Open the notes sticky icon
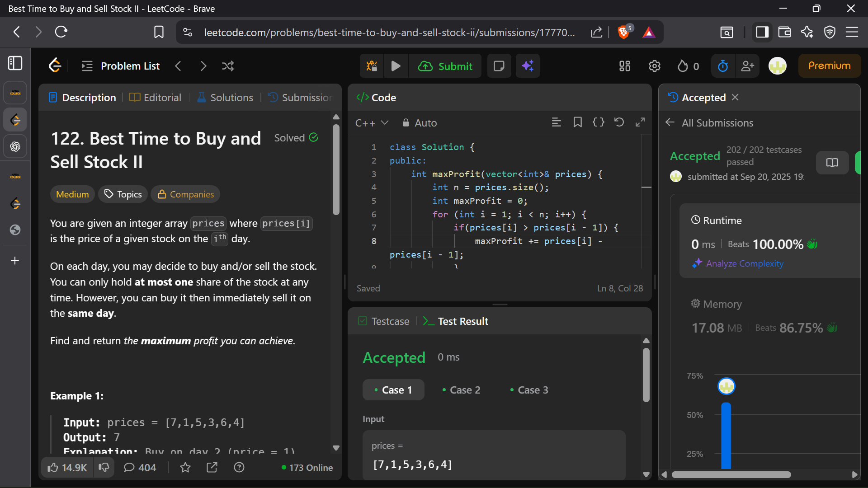Image resolution: width=868 pixels, height=488 pixels. coord(499,66)
